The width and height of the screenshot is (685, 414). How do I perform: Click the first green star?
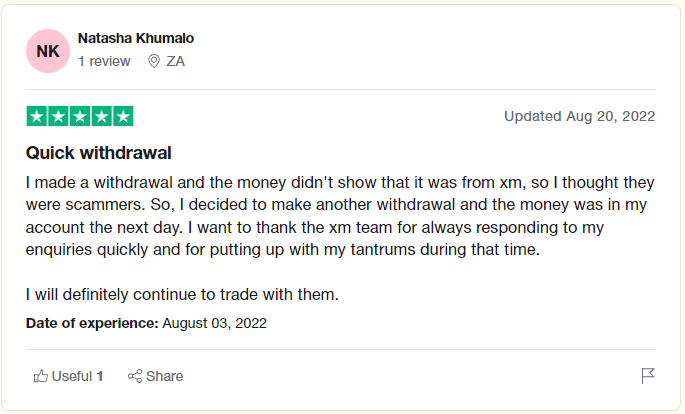click(x=37, y=116)
